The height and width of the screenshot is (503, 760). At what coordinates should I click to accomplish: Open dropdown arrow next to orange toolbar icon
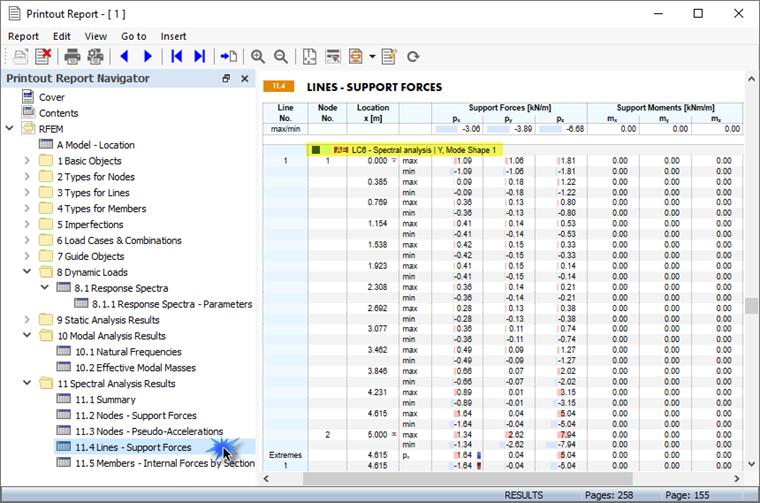(x=372, y=57)
